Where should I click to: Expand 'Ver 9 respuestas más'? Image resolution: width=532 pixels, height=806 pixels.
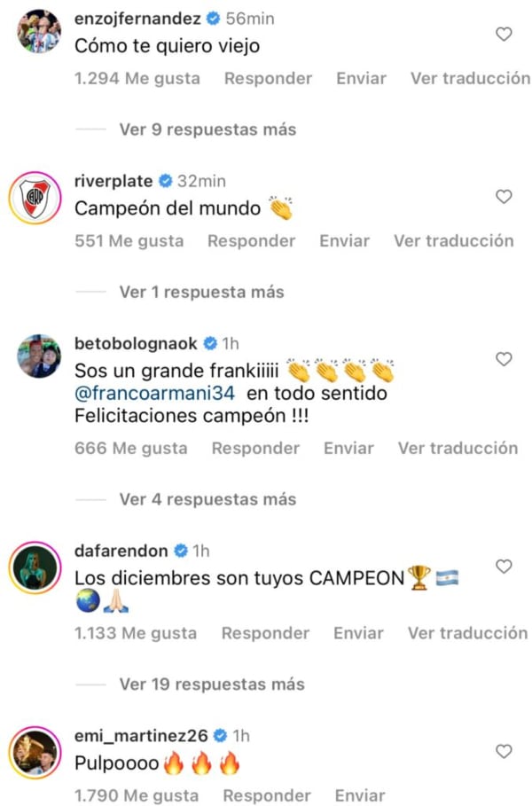point(207,129)
